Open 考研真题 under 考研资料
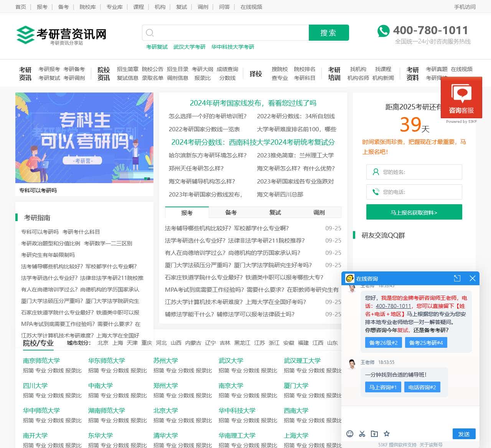 (437, 69)
